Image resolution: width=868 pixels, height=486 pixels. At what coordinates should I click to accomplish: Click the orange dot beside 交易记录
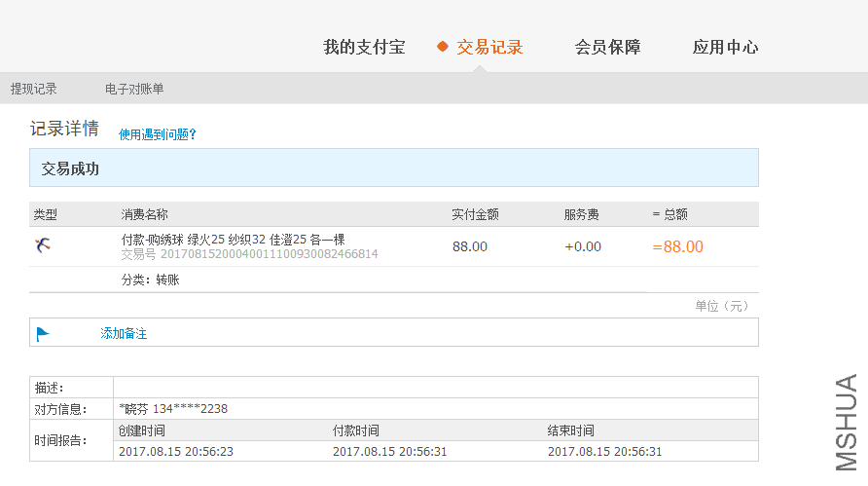point(443,47)
